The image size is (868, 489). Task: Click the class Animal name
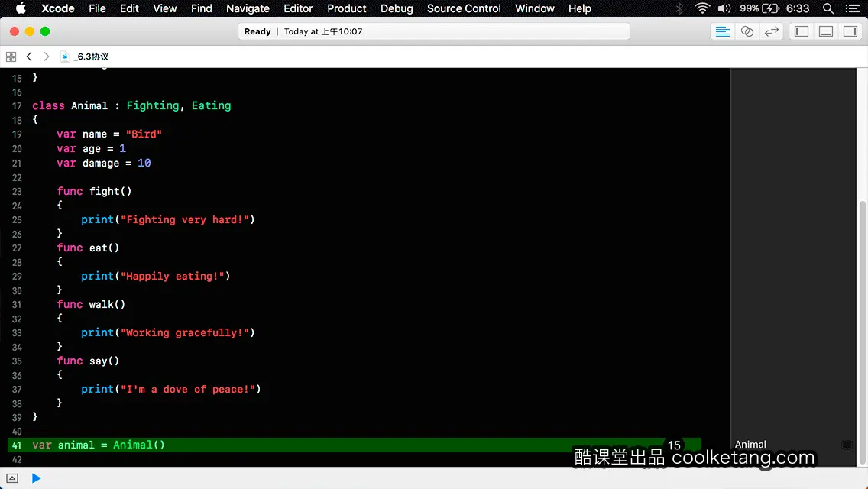[x=89, y=105]
